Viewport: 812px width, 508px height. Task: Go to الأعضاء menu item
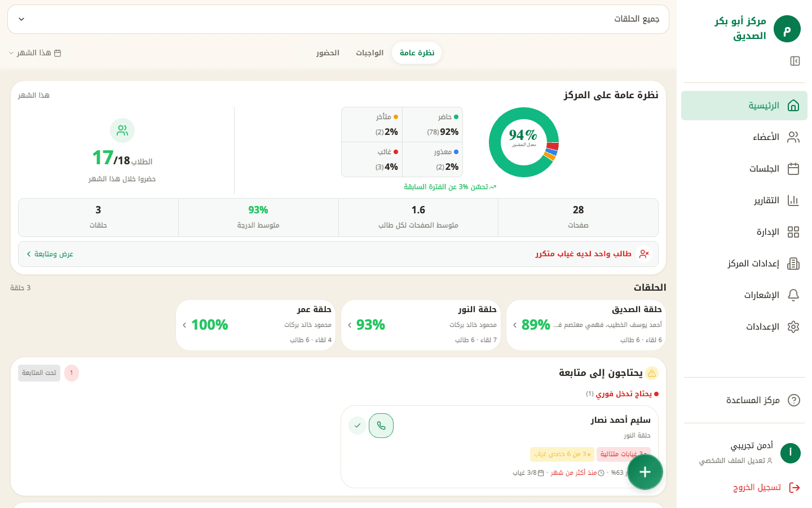[x=744, y=137]
